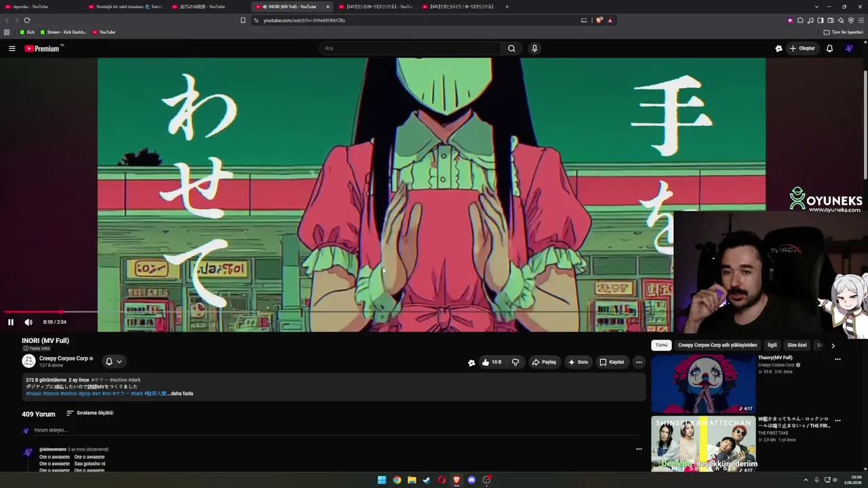
Task: Open the browser apps grid icon
Action: pos(7,32)
